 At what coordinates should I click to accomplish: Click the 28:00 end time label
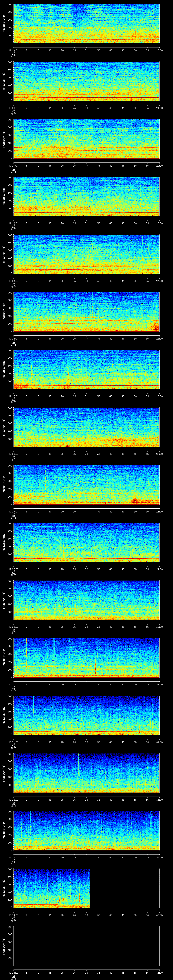(x=160, y=511)
